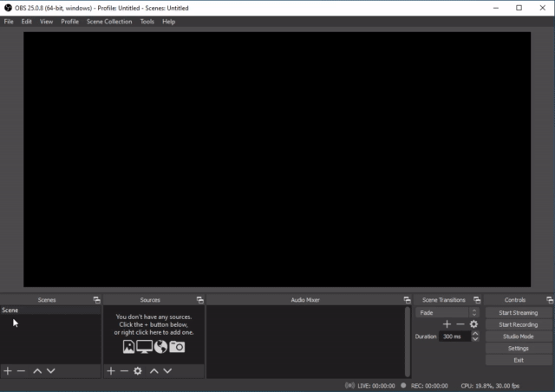Undock the Controls panel
Viewport: 555px width, 392px height.
click(x=550, y=300)
